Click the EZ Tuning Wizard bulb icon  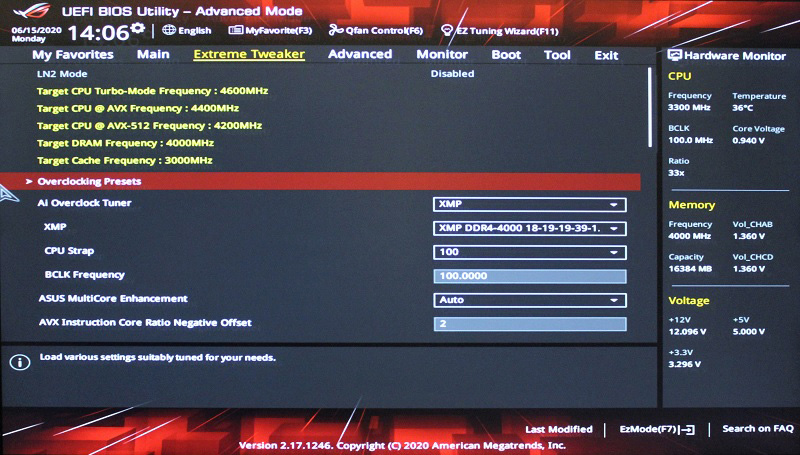pos(447,31)
